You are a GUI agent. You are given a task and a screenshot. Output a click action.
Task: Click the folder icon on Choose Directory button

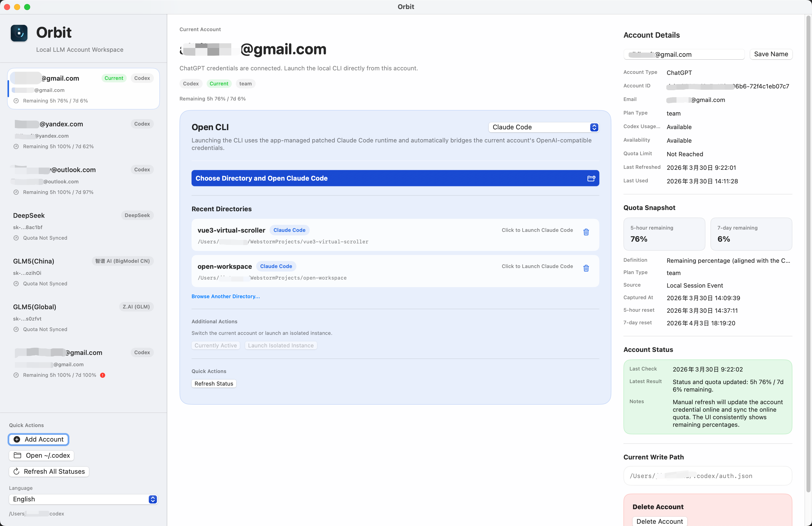click(591, 178)
